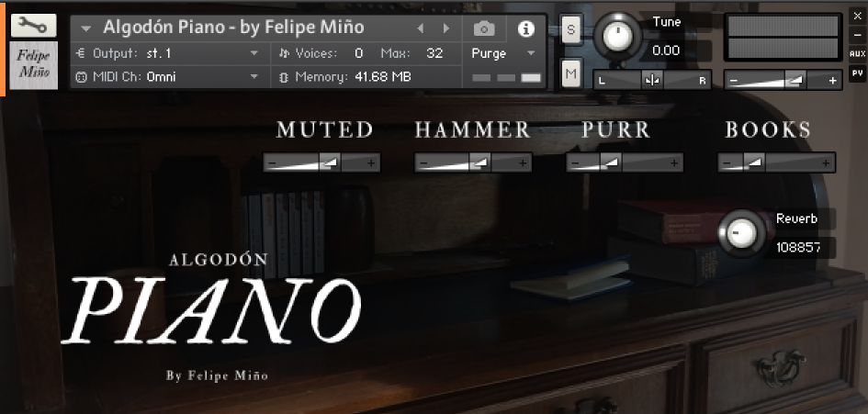Click the MIDI channel plug icon
868x414 pixels.
(x=81, y=77)
